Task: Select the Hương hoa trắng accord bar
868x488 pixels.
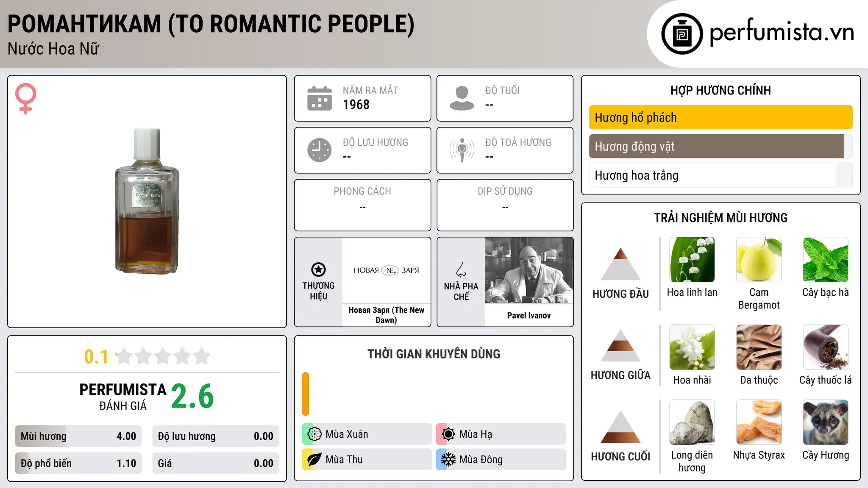Action: tap(721, 175)
